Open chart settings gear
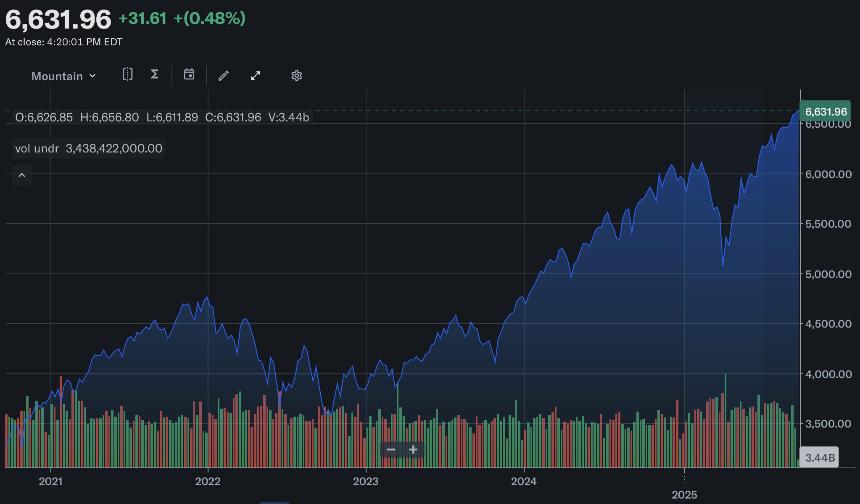Image resolution: width=860 pixels, height=504 pixels. [297, 76]
